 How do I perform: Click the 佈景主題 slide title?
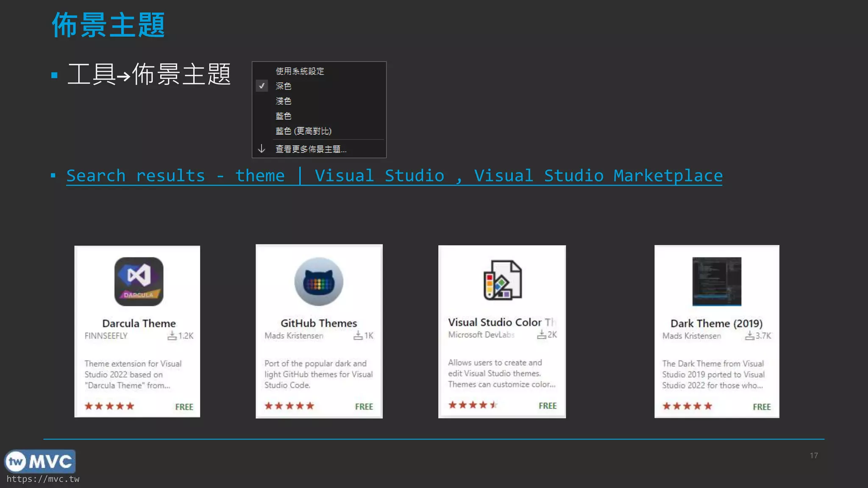(x=108, y=25)
